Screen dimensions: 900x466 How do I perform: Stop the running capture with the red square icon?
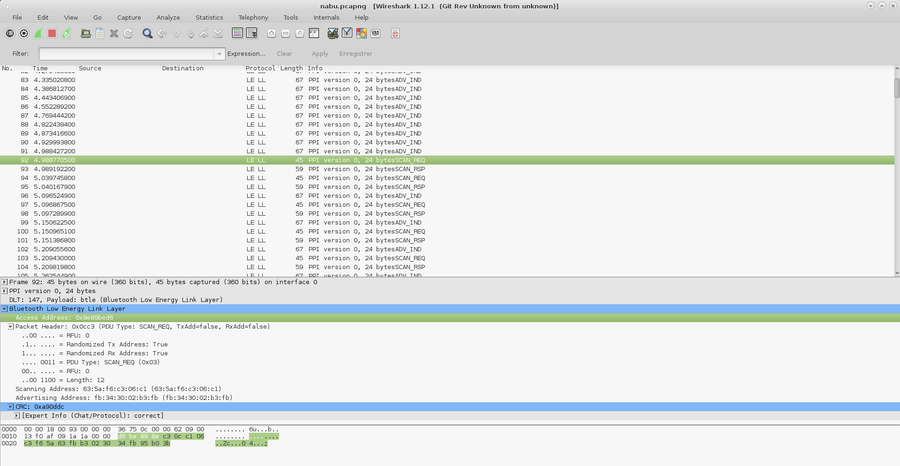click(52, 33)
